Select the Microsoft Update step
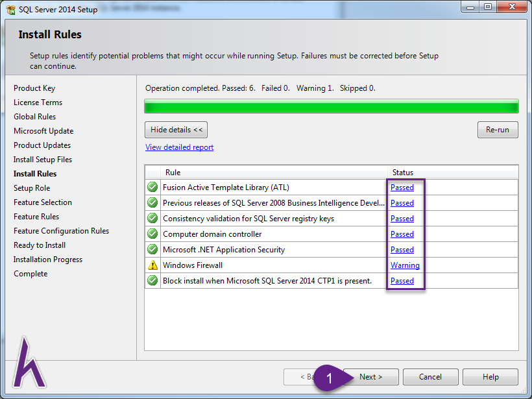Viewport: 532px width, 399px height. click(43, 131)
